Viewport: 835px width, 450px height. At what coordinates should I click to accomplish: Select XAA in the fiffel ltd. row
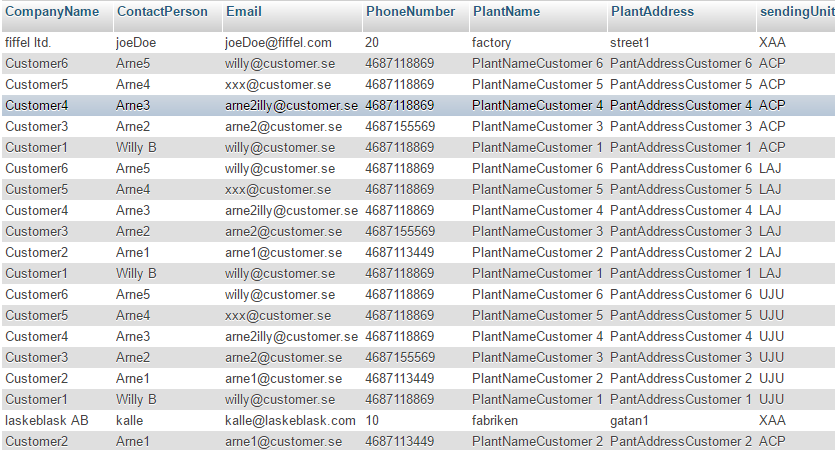tap(772, 43)
